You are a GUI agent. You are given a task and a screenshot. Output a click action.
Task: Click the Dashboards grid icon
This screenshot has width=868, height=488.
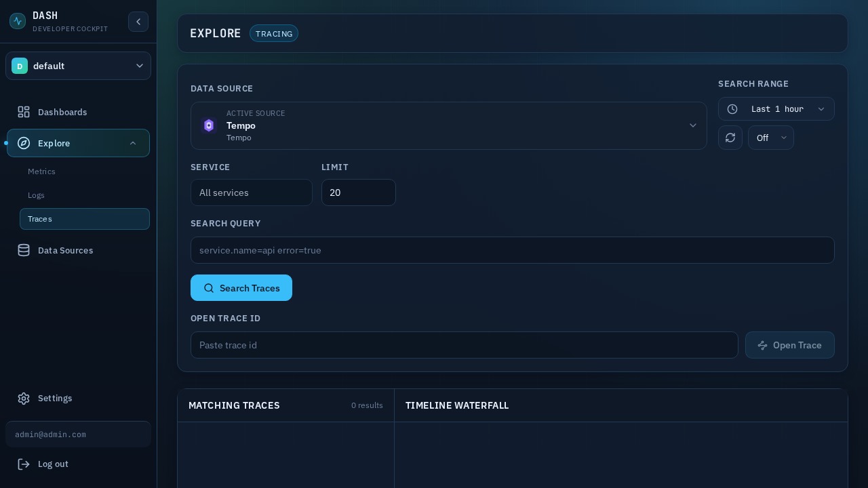pyautogui.click(x=24, y=112)
